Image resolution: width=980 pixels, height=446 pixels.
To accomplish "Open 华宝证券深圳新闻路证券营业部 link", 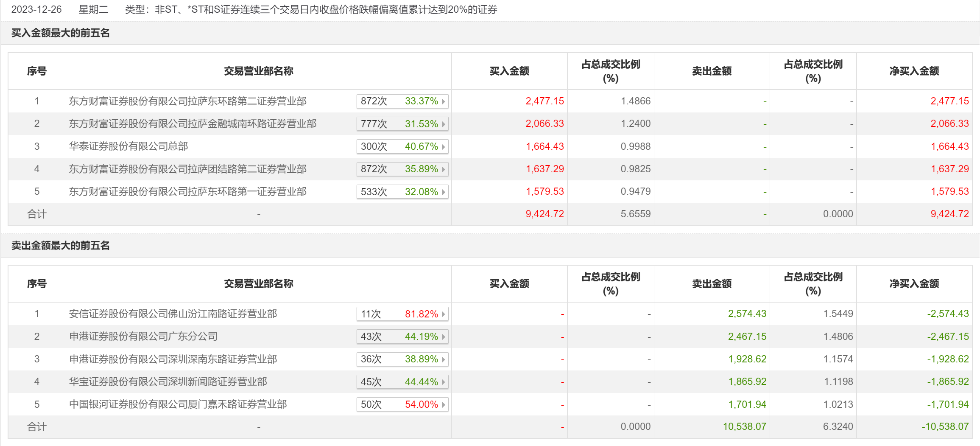I will click(x=168, y=381).
